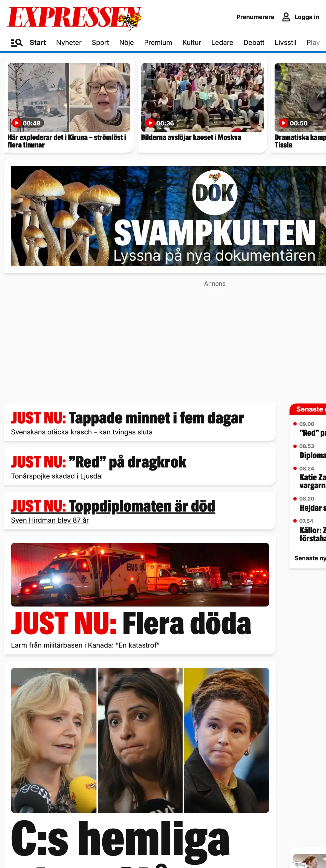Viewport: 326px width, 868px height.
Task: Open 'Bilderna avslöjar kaoset i Moskva' headline
Action: (x=191, y=138)
